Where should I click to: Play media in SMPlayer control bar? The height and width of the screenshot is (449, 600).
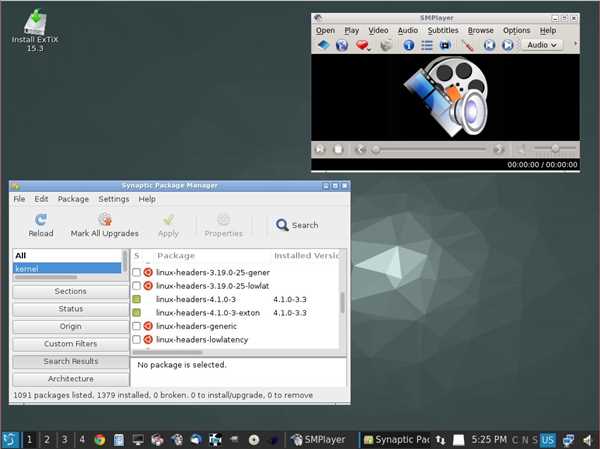click(x=320, y=149)
